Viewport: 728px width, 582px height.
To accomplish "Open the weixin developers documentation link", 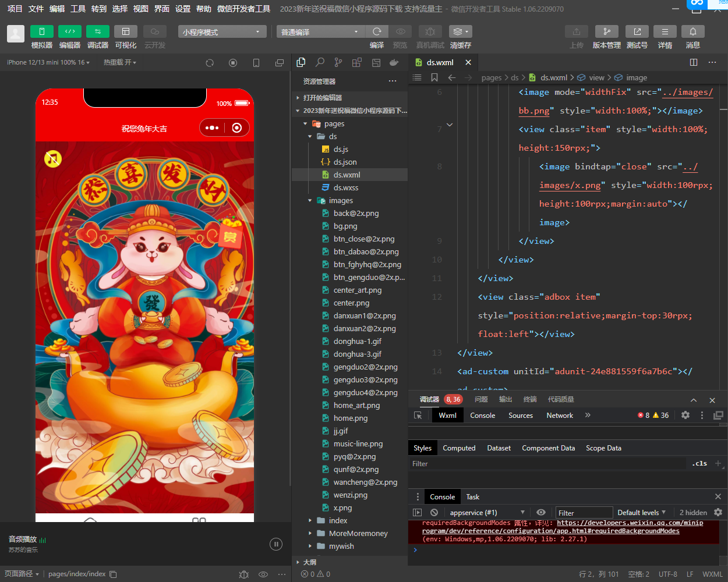I will [630, 523].
